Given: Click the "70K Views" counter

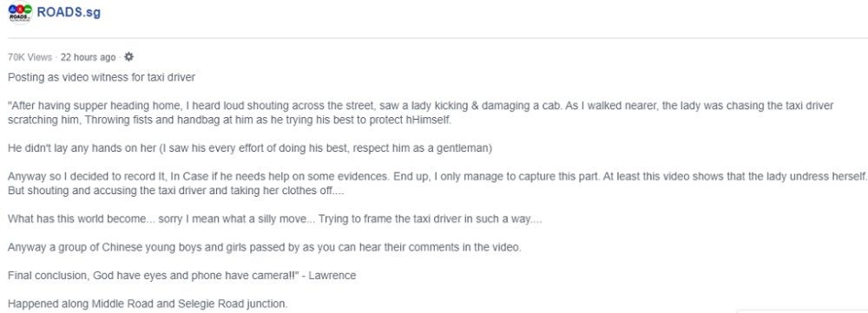Looking at the screenshot, I should coord(30,57).
